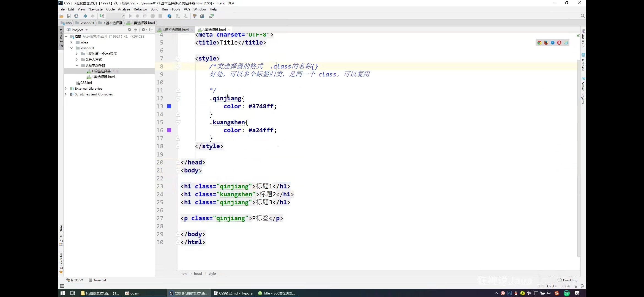Switch to 1.标签选择器.html editor tab
Viewport: 644px width, 297px height.
(175, 30)
